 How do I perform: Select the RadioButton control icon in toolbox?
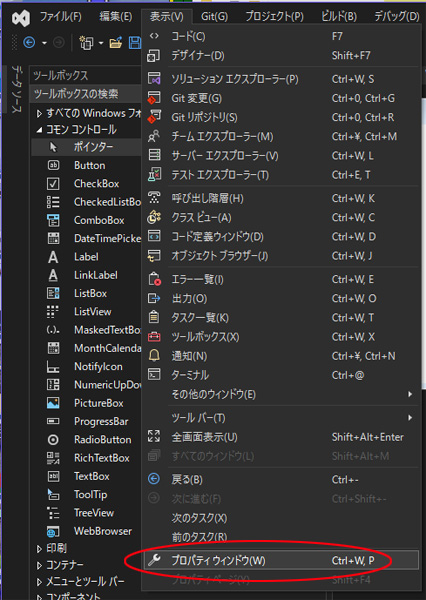pyautogui.click(x=53, y=440)
